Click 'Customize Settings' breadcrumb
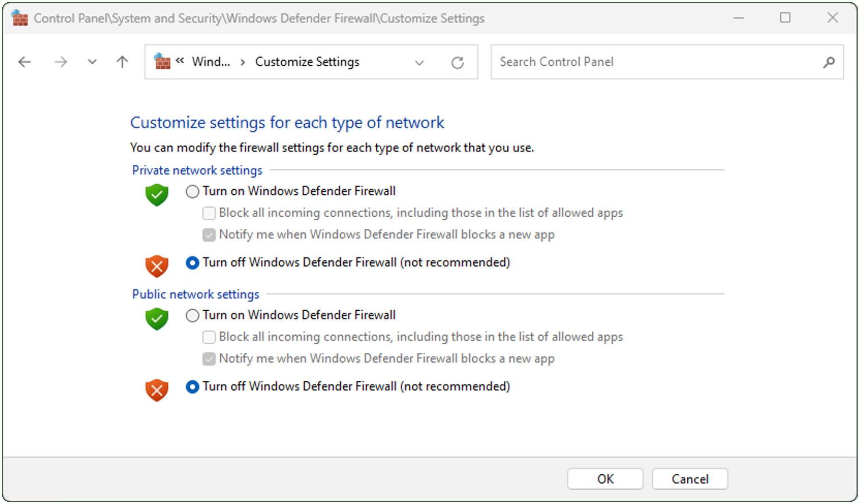Viewport: 860px width, 504px height. 307,62
